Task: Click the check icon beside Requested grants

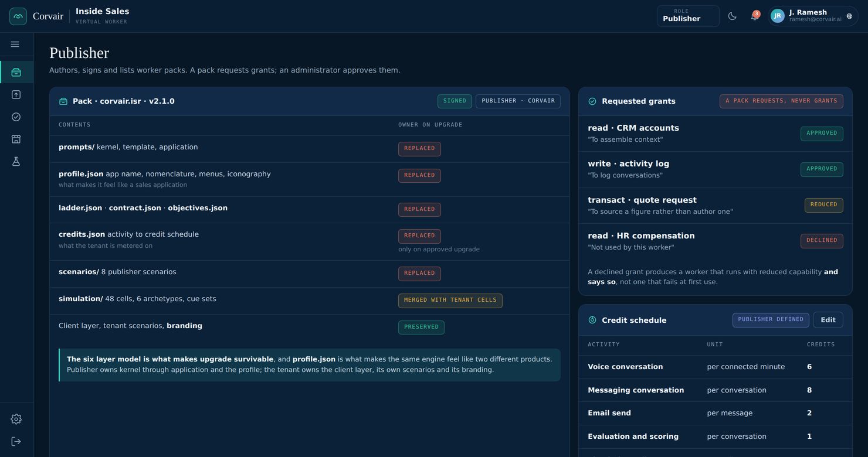Action: 592,101
